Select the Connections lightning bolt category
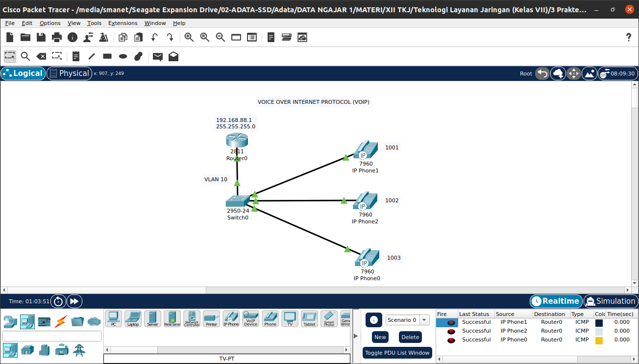The image size is (639, 364). click(x=60, y=322)
